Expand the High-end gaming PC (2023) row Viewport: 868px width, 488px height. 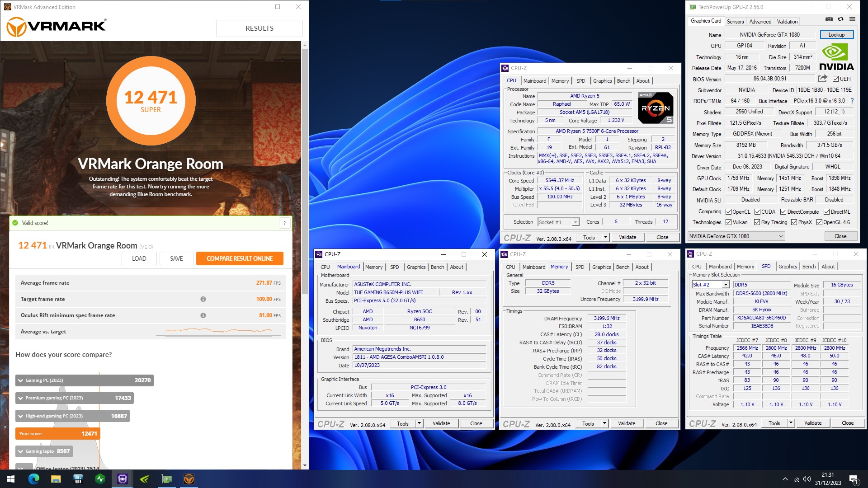[x=72, y=416]
